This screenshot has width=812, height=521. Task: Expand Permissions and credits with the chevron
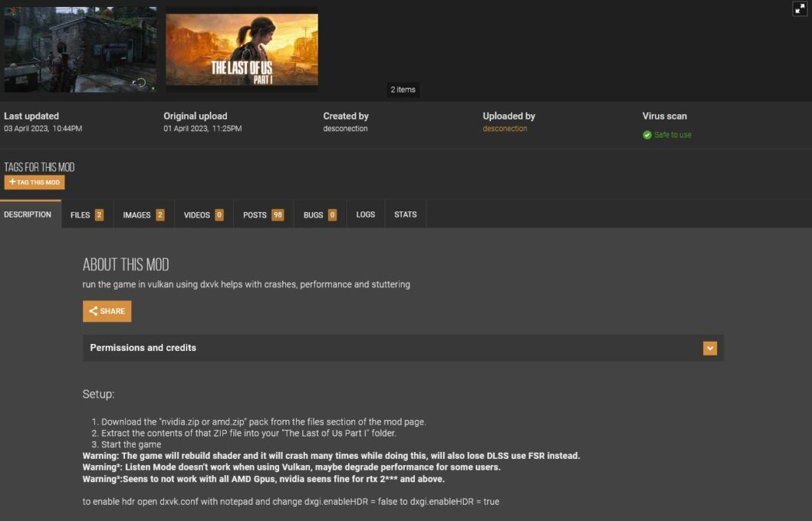[x=710, y=348]
